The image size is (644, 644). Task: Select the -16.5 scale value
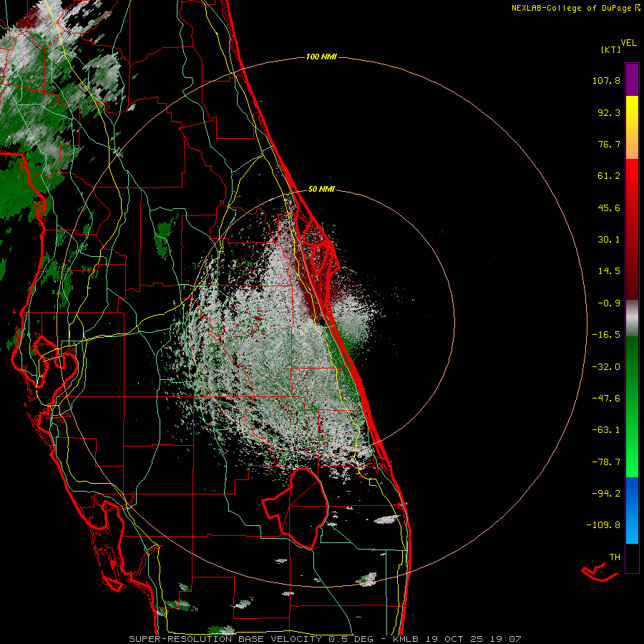(x=606, y=335)
